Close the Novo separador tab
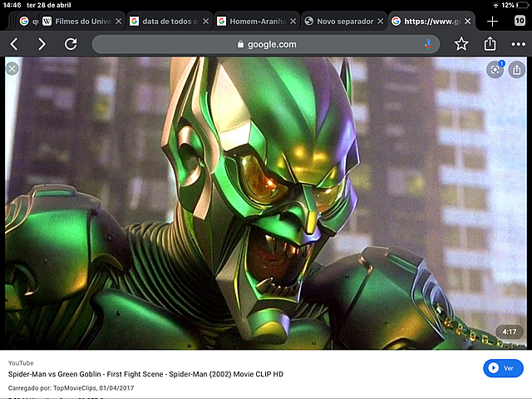532x399 pixels. click(x=381, y=22)
